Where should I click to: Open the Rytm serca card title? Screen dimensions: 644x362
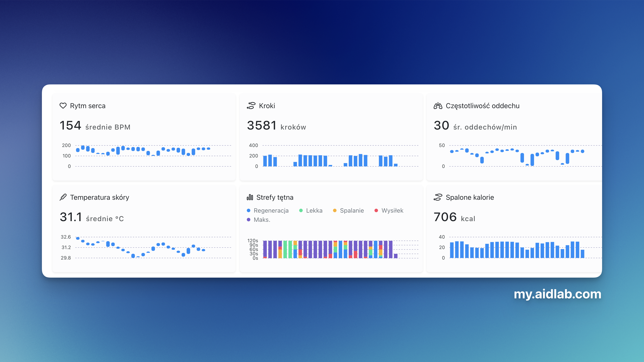pyautogui.click(x=88, y=106)
